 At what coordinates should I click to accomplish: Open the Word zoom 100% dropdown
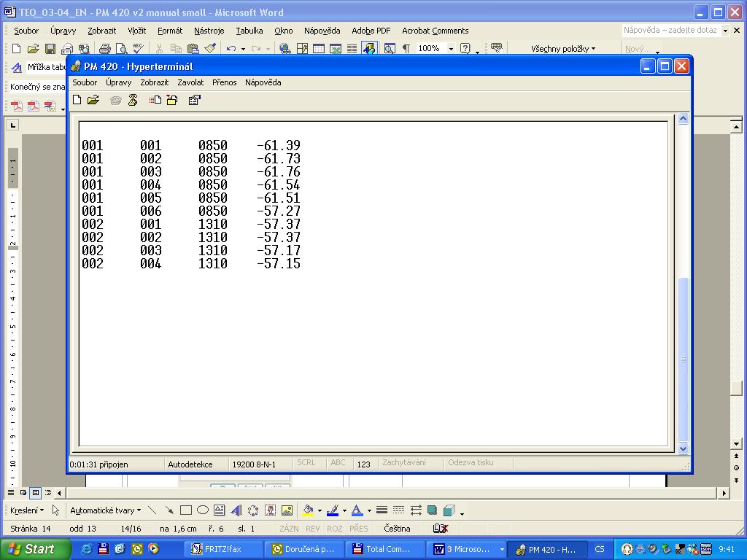451,49
